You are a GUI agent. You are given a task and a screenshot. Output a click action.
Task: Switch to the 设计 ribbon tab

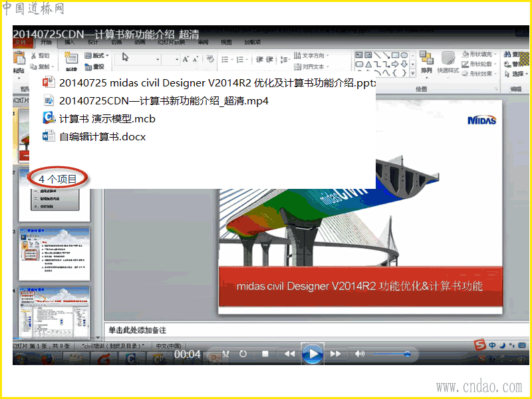[x=92, y=42]
